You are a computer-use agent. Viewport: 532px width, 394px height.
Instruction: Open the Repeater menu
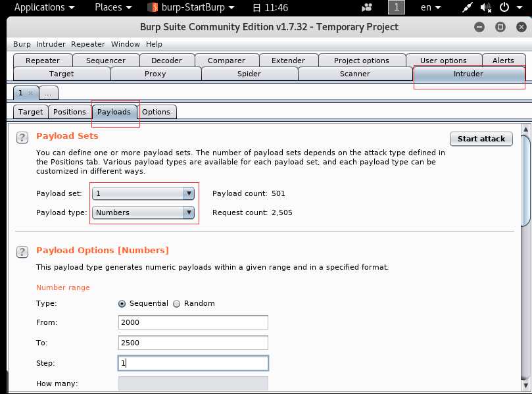(88, 44)
